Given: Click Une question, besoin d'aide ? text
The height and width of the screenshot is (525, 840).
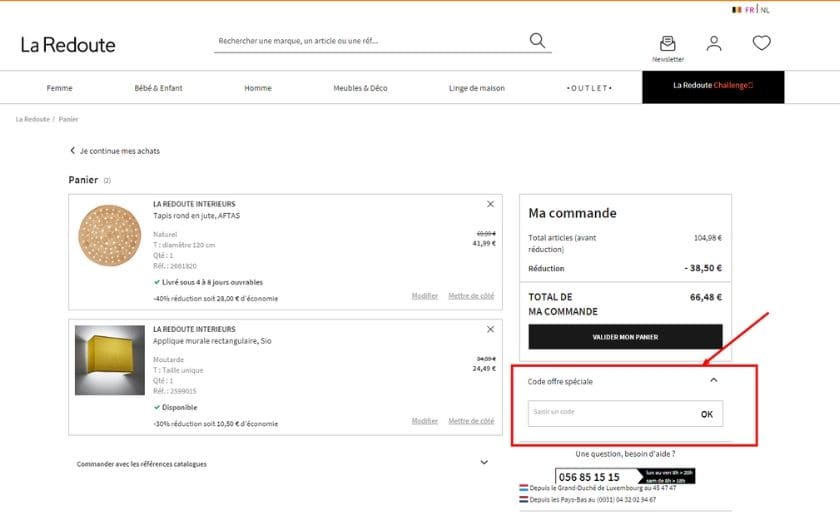Looking at the screenshot, I should [625, 454].
